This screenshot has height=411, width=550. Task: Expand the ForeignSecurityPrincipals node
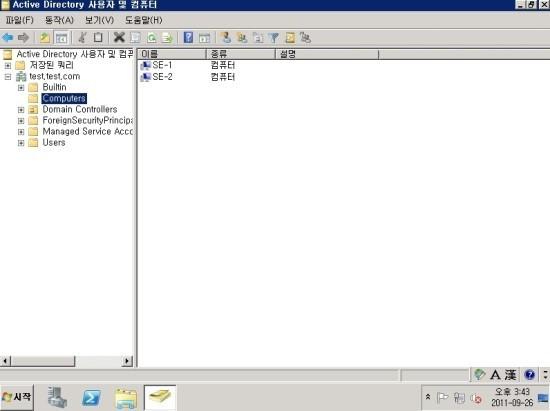point(21,121)
